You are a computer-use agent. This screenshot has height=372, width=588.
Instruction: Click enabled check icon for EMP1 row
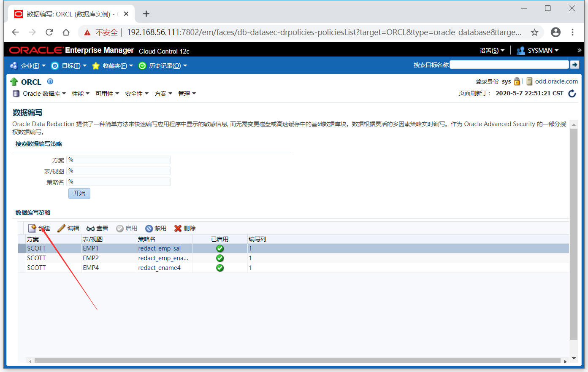click(x=220, y=248)
